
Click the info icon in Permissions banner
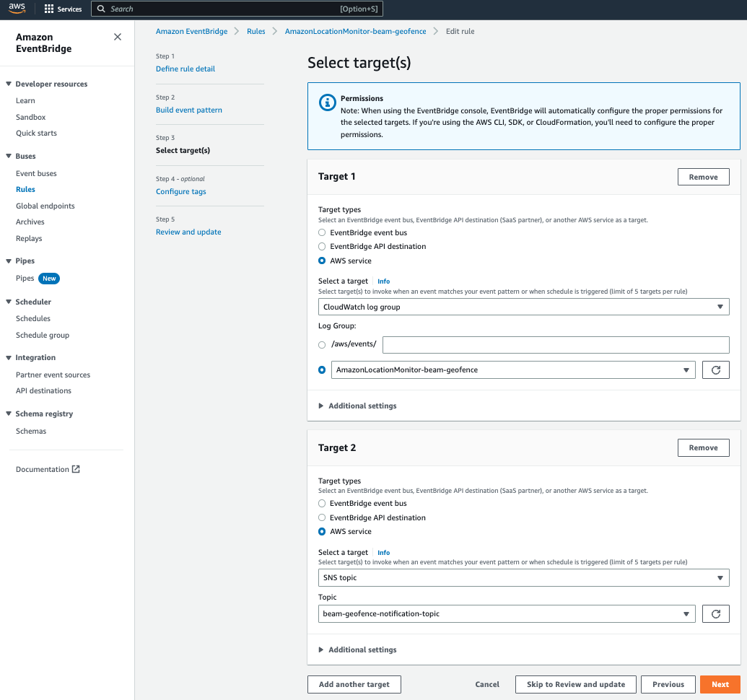click(x=325, y=102)
